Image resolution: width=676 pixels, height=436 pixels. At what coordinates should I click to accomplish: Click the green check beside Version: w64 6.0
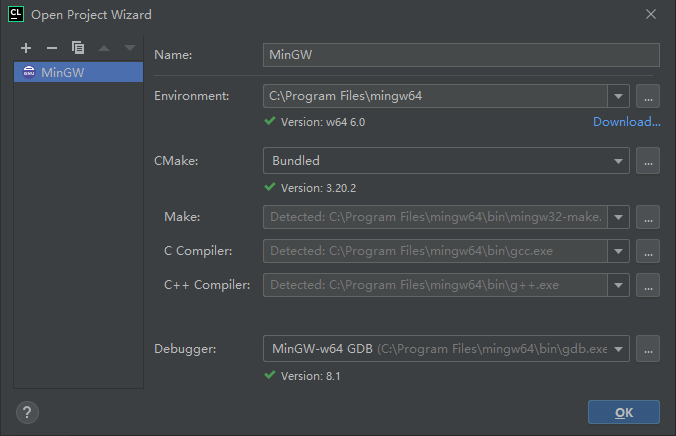(270, 121)
